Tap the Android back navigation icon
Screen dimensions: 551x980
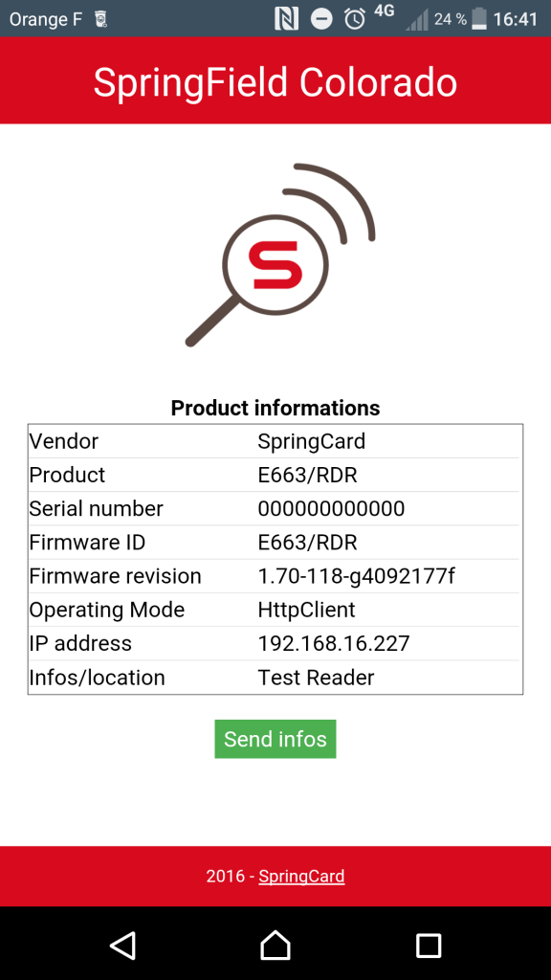click(123, 945)
